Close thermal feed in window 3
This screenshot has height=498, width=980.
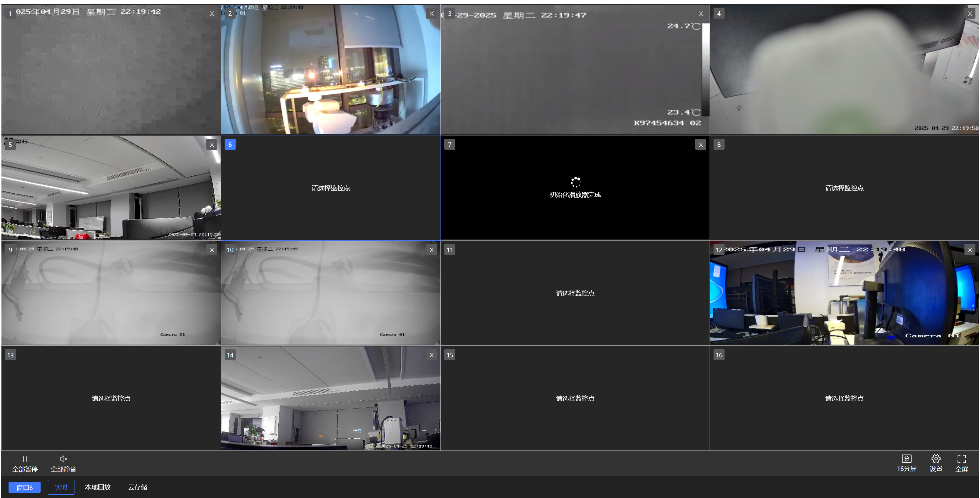click(x=701, y=14)
